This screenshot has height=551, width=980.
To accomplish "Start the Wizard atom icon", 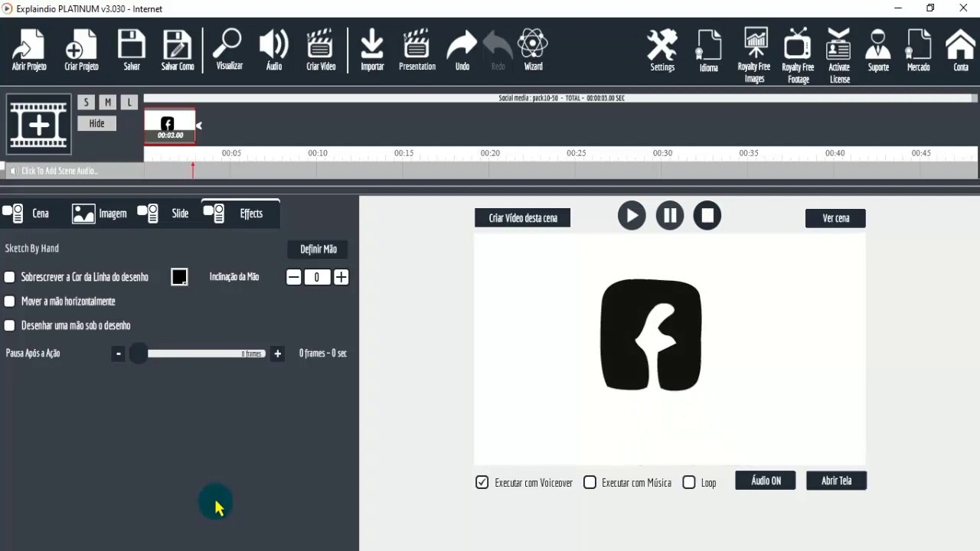I will [533, 51].
